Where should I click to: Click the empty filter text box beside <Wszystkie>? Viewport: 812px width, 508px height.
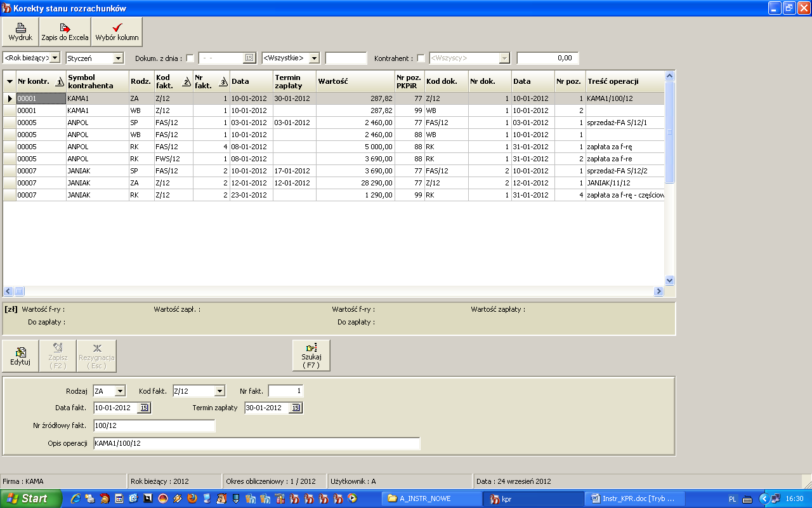[x=346, y=58]
